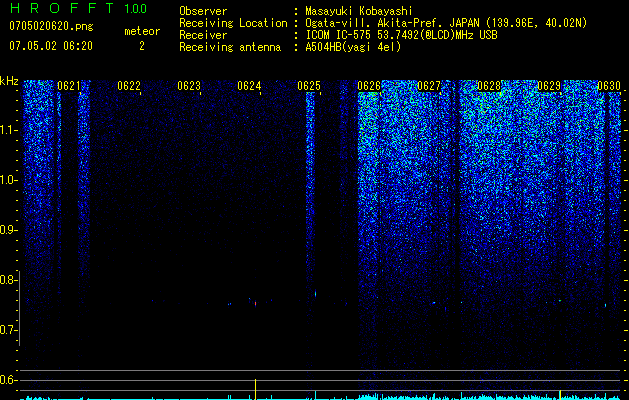Click the Receiving antenna A504HB value
The height and width of the screenshot is (400, 629).
pyautogui.click(x=353, y=47)
